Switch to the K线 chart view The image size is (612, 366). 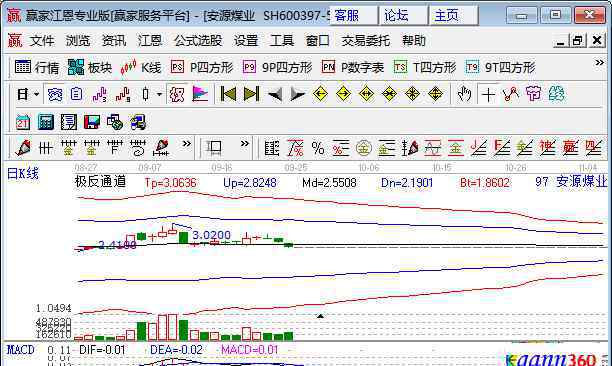[x=141, y=68]
